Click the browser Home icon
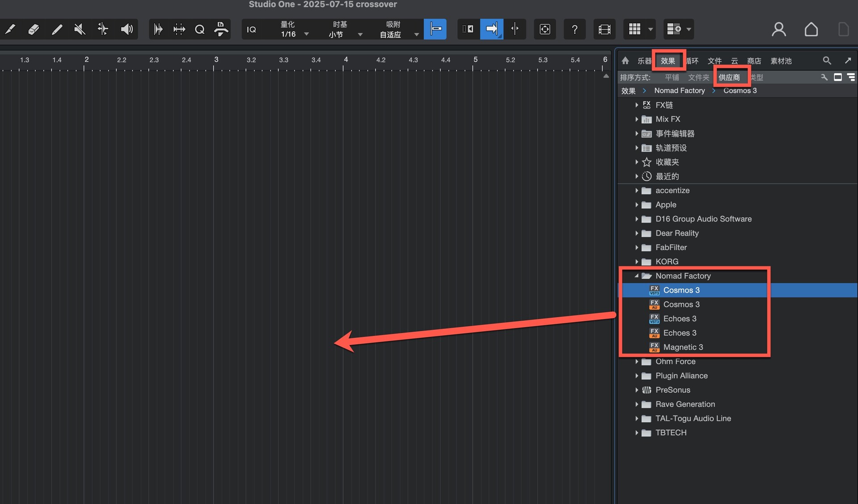This screenshot has width=858, height=504. point(626,61)
